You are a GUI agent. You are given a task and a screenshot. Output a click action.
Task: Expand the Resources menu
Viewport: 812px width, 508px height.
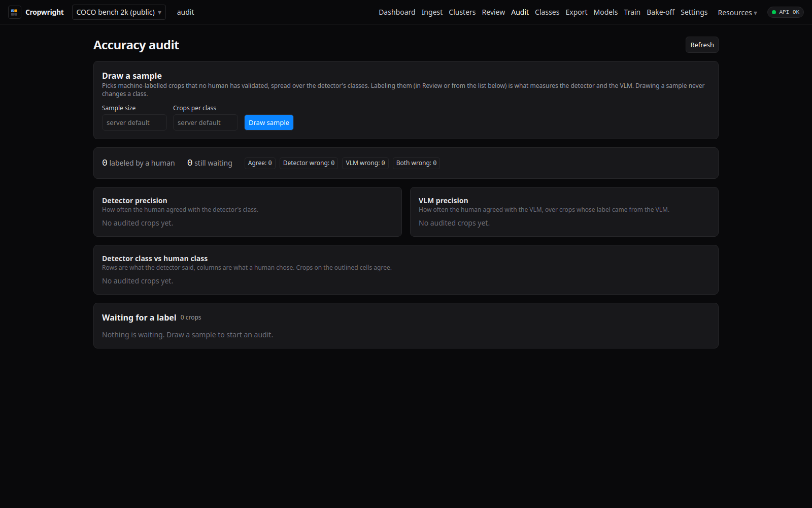coord(737,13)
